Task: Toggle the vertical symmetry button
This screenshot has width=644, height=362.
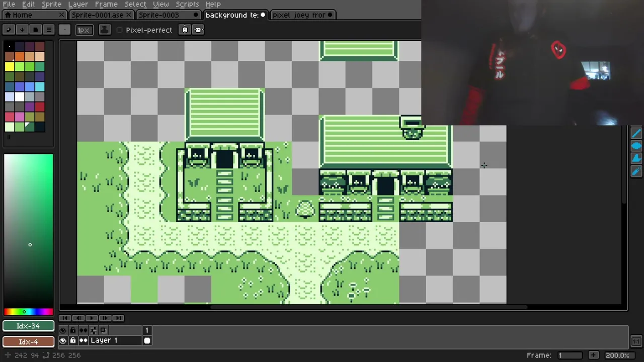Action: [185, 30]
